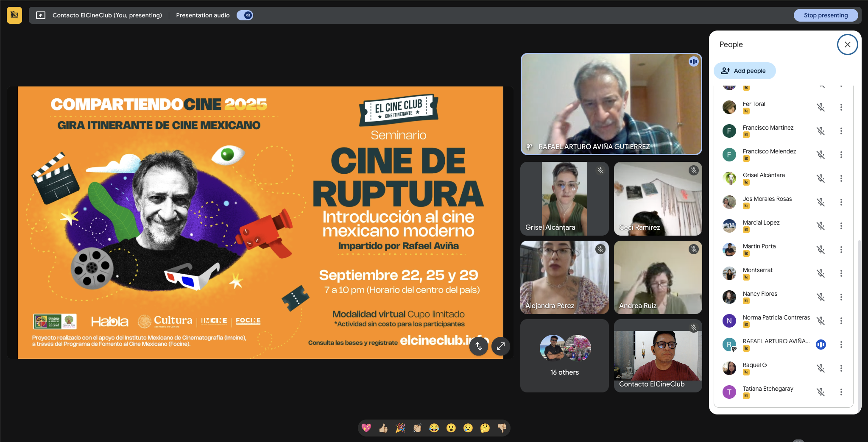Send party popper reaction
Image resolution: width=868 pixels, height=442 pixels.
pyautogui.click(x=400, y=428)
